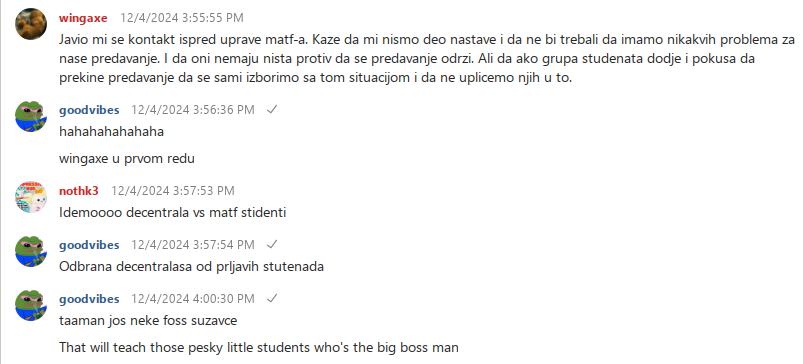The width and height of the screenshot is (803, 364).
Task: Click goodvibes username at 4:00:30 PM
Action: (89, 298)
